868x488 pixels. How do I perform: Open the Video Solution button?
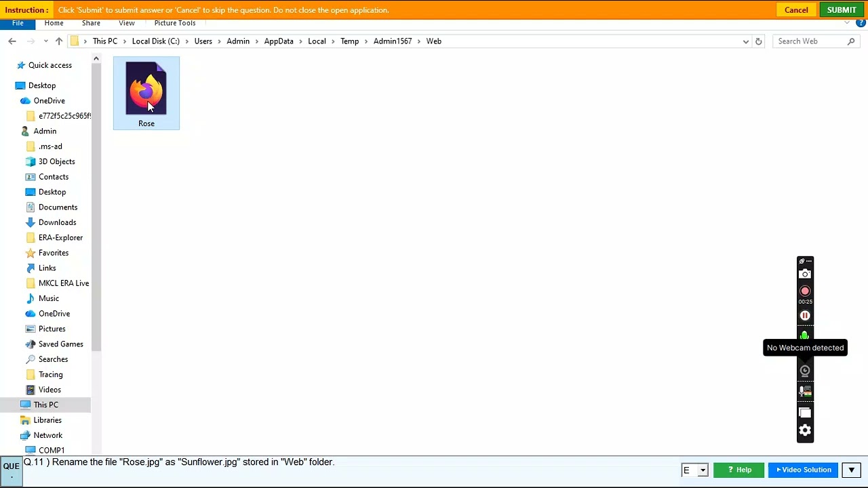coord(804,470)
